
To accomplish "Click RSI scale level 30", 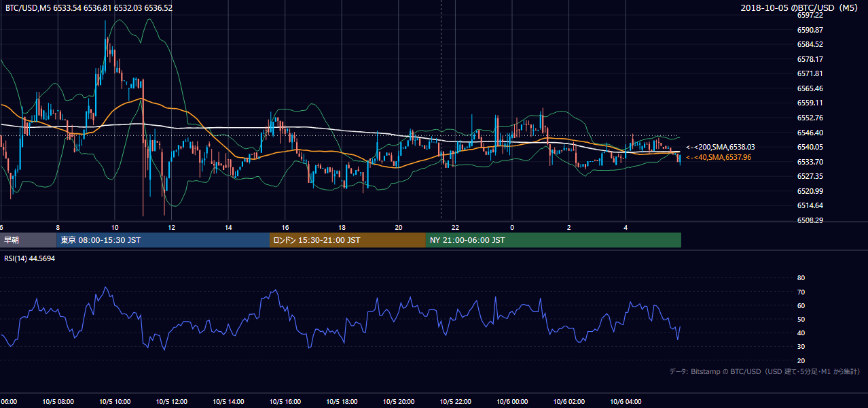I will coord(801,347).
